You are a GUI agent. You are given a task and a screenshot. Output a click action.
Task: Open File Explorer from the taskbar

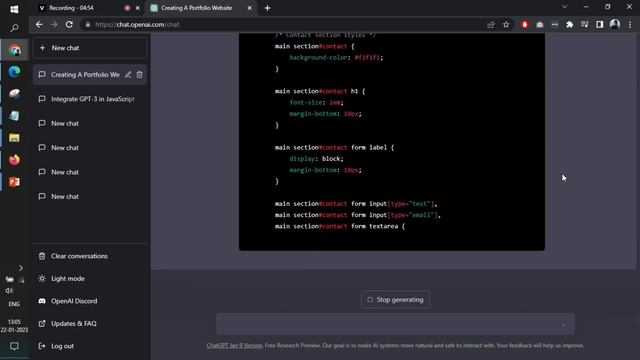pyautogui.click(x=14, y=138)
